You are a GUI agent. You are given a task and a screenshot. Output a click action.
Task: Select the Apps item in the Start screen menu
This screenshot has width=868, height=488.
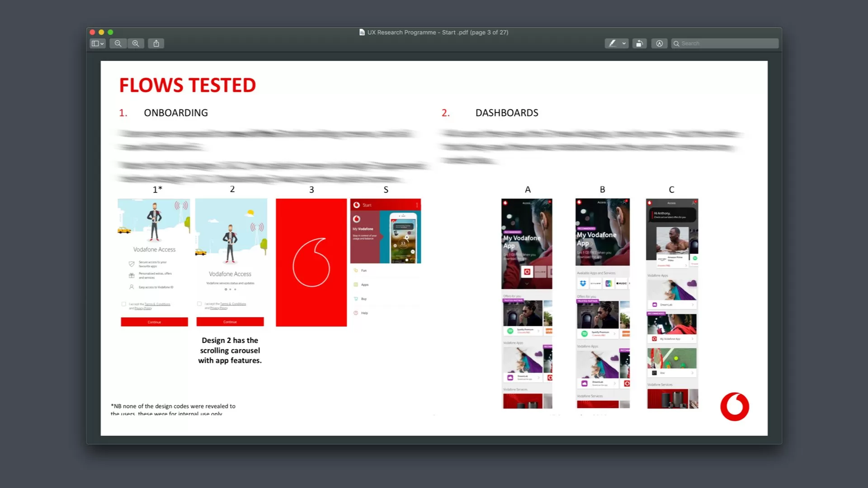pyautogui.click(x=364, y=285)
